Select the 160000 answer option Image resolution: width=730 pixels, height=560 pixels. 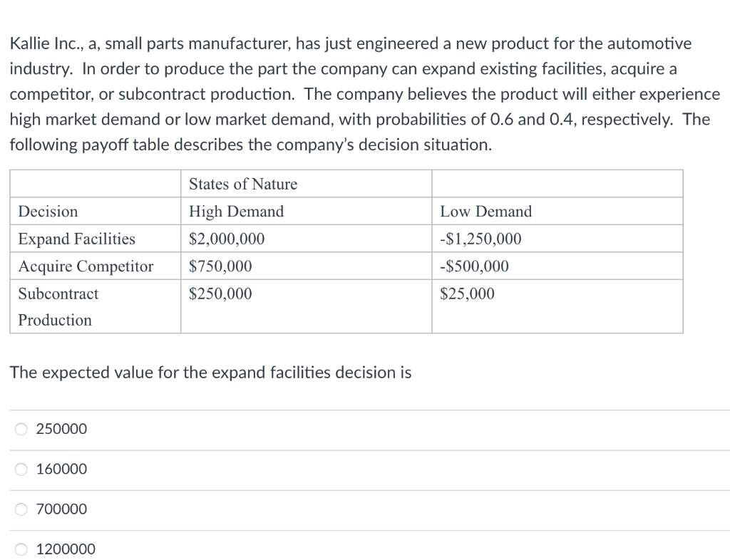(x=21, y=469)
